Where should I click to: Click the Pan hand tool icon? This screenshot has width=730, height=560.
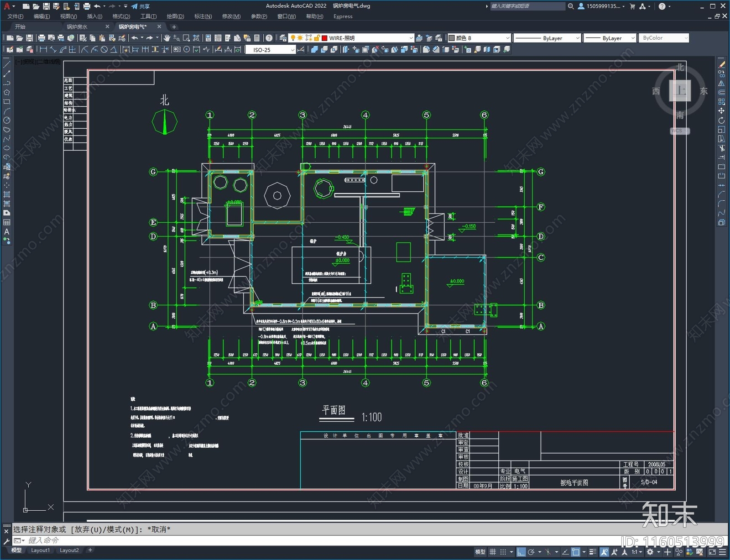167,38
